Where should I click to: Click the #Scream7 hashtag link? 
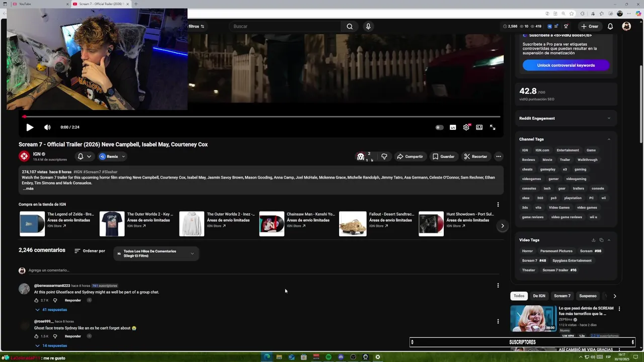click(x=92, y=172)
